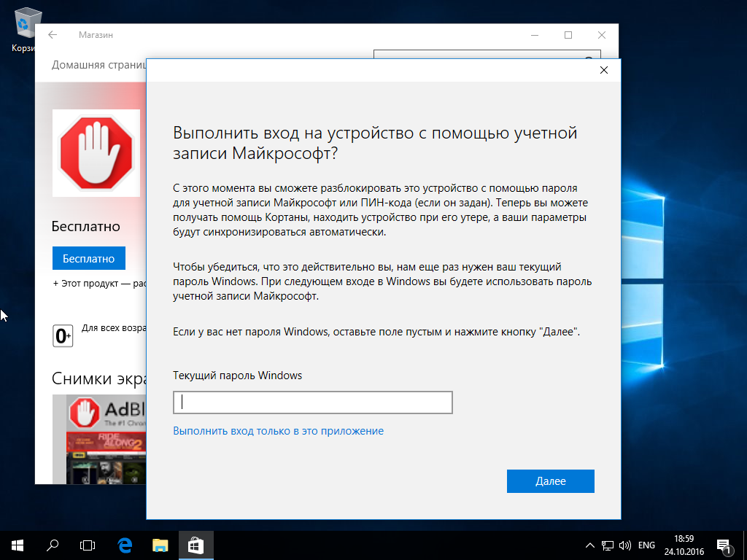Screen dimensions: 747x560
Task: Click the Store search box
Action: tap(487, 54)
